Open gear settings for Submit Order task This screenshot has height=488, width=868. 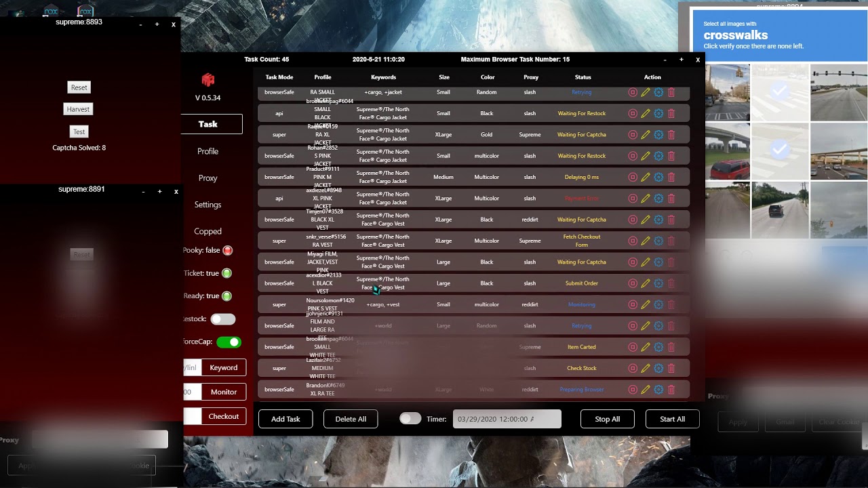658,283
